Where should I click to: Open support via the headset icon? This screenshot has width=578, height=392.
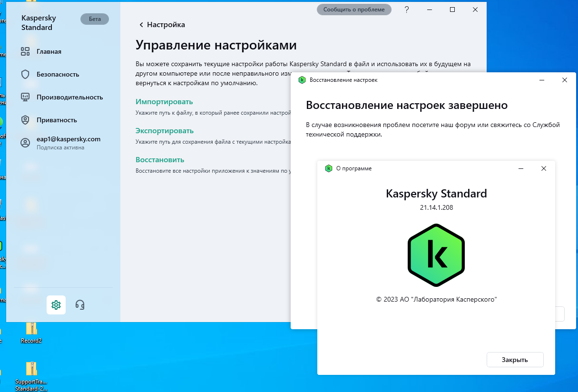pyautogui.click(x=80, y=305)
